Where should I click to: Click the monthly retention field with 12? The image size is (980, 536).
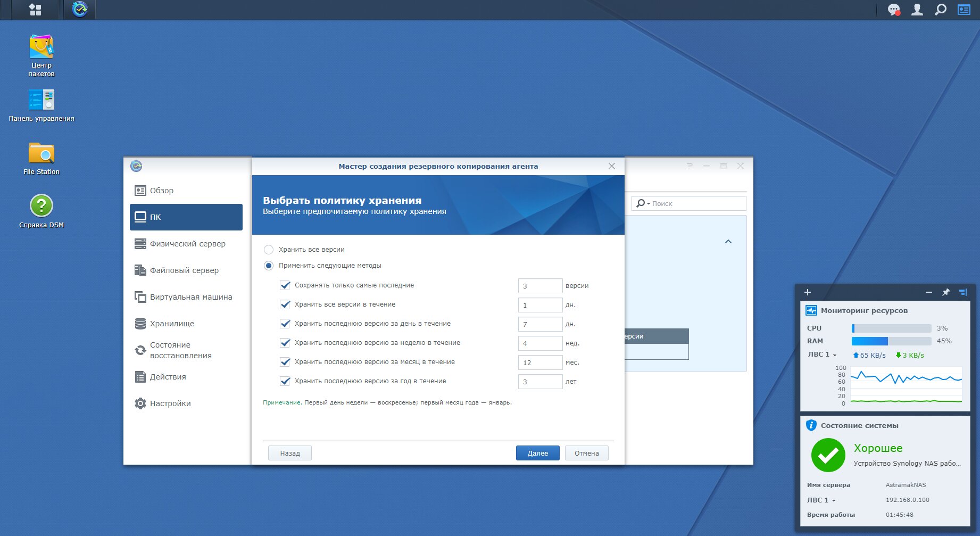pyautogui.click(x=540, y=362)
